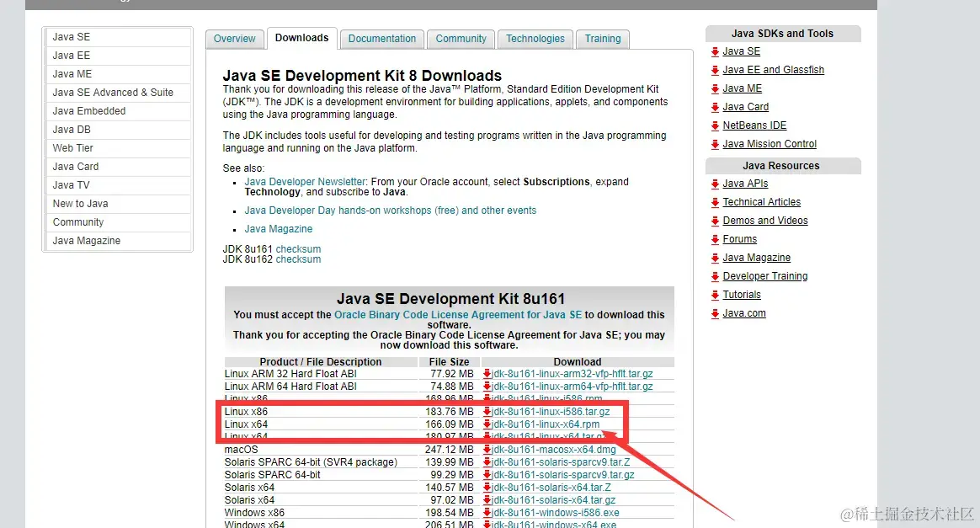Go to the Community tab
This screenshot has width=980, height=528.
coord(461,39)
